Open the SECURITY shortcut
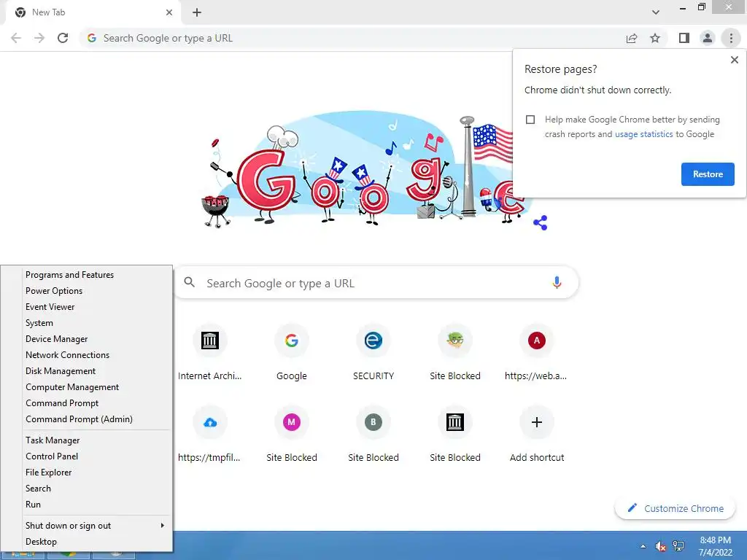Image resolution: width=747 pixels, height=560 pixels. (373, 354)
